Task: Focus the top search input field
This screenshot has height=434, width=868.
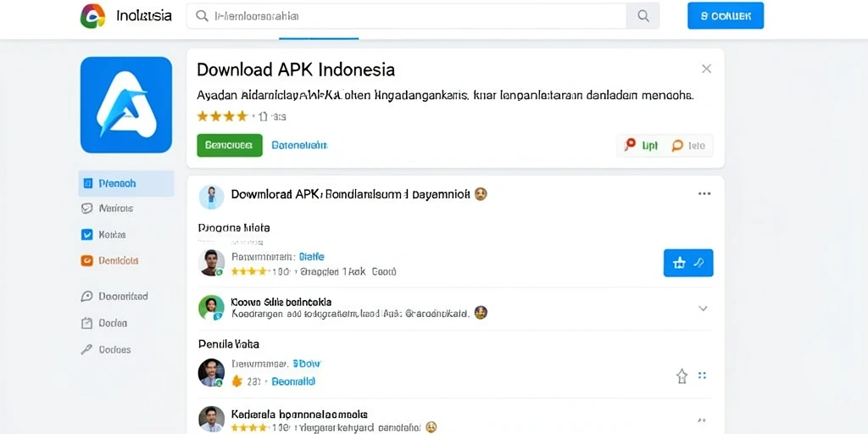Action: [406, 16]
